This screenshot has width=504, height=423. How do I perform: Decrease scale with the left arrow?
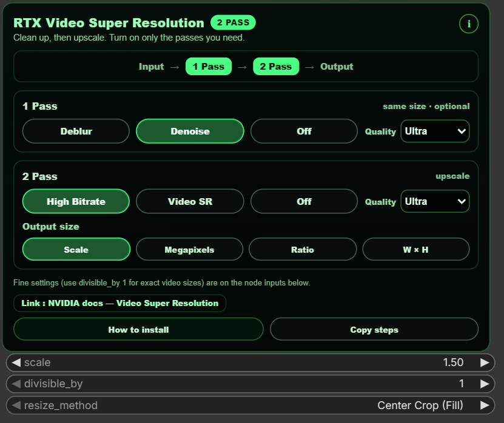(x=16, y=362)
